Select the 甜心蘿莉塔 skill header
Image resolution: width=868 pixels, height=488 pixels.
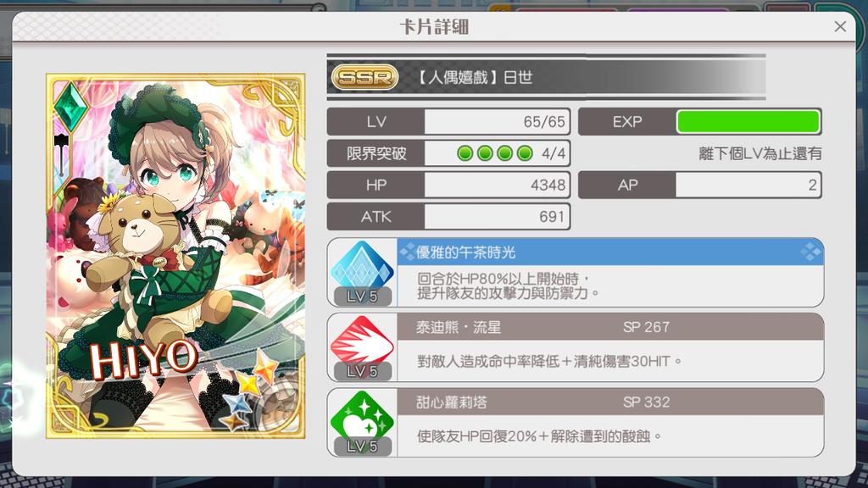[610, 402]
